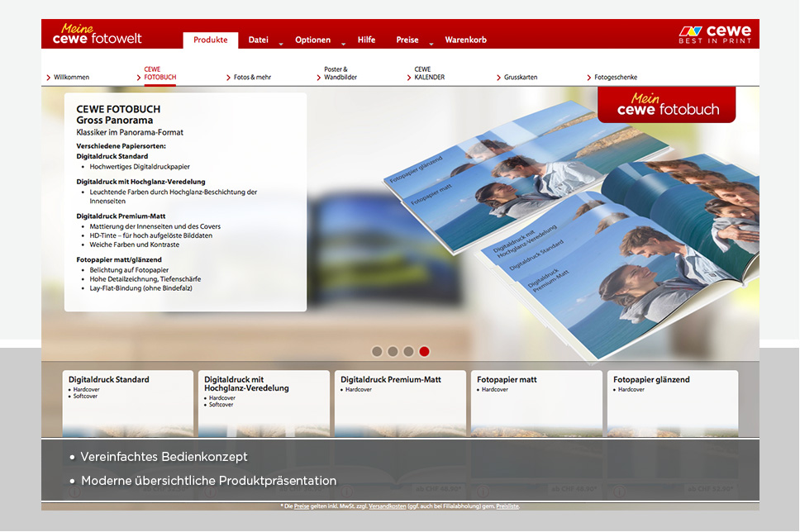This screenshot has width=800, height=532.
Task: Click Hardcover in the Fotopapier glänzend card
Action: [631, 390]
